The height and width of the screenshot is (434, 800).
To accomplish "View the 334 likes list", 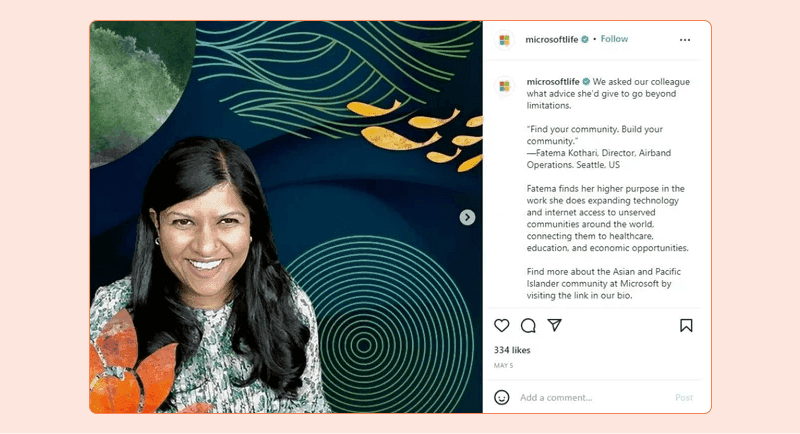I will 512,350.
